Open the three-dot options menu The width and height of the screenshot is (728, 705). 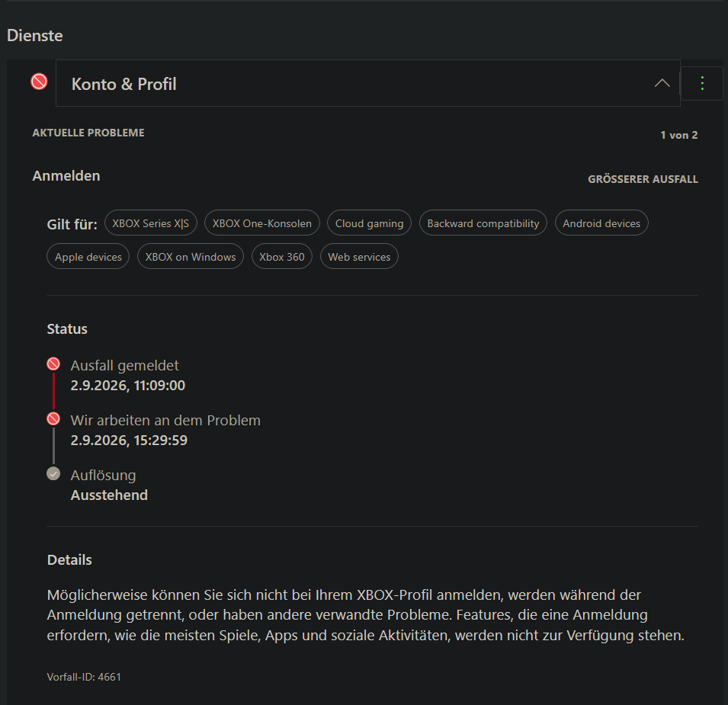coord(702,84)
